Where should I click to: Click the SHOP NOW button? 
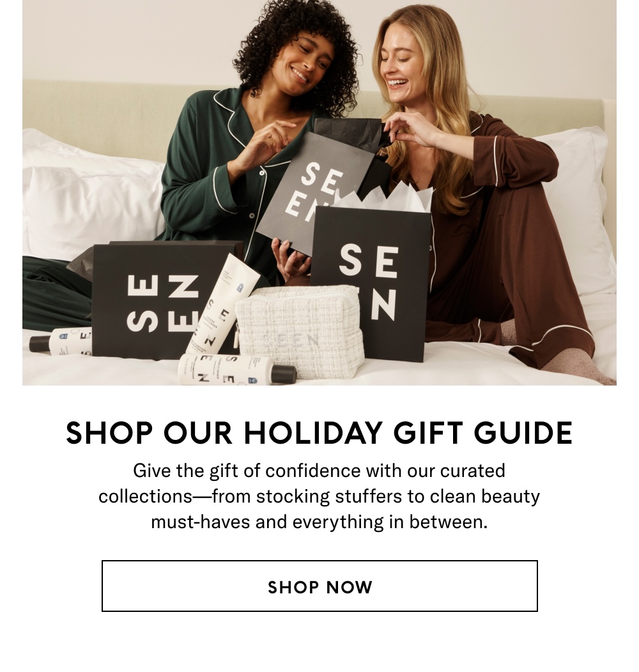[319, 586]
